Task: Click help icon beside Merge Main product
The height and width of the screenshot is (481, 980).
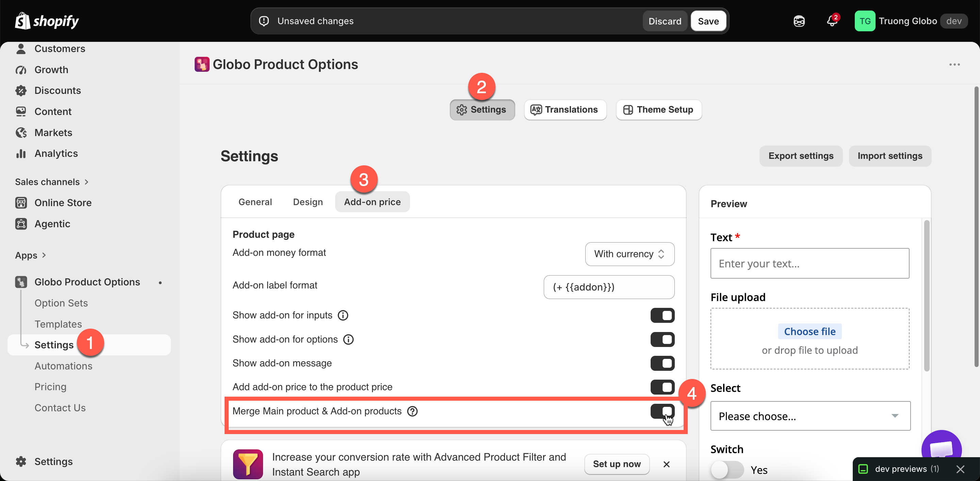Action: [x=412, y=411]
